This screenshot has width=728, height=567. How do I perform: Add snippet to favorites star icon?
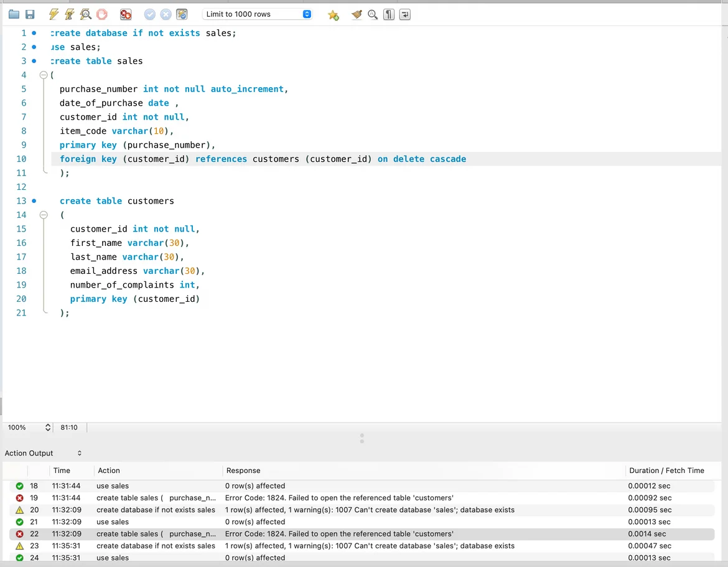point(334,15)
